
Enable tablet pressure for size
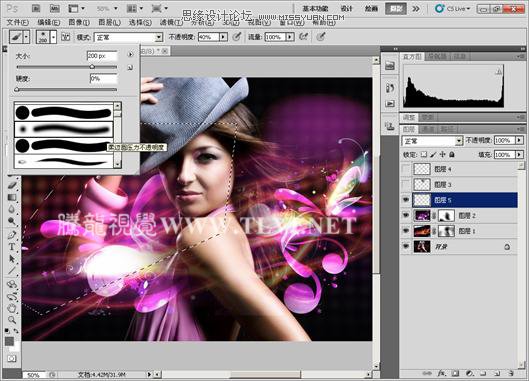(x=321, y=36)
